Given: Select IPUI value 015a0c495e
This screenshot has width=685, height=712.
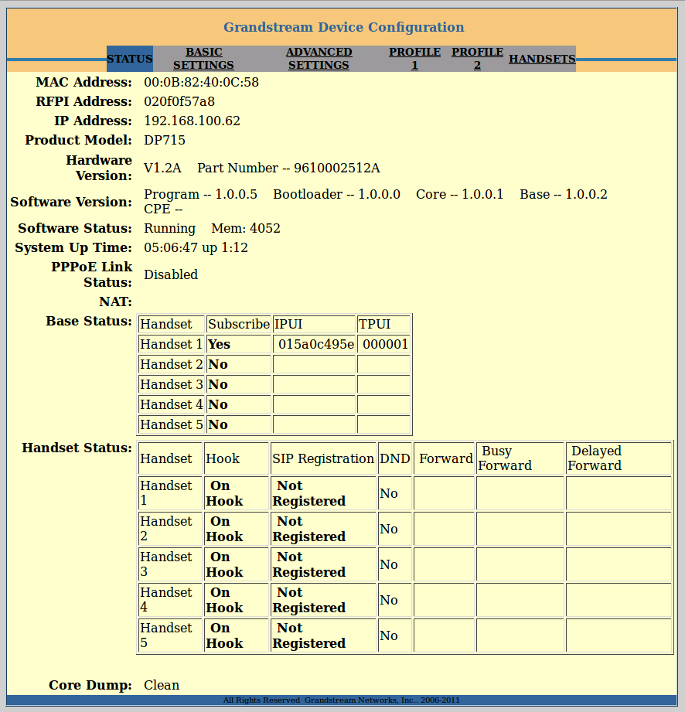Looking at the screenshot, I should coord(316,344).
